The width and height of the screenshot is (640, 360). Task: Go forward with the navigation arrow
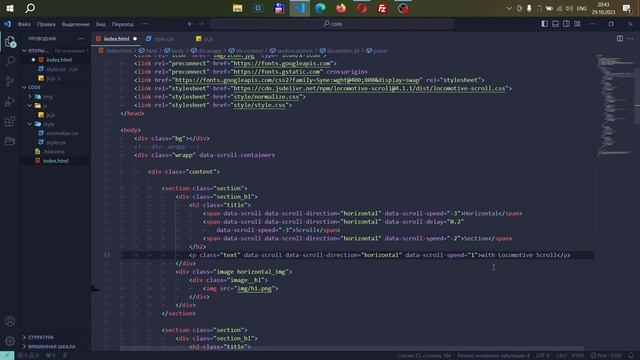click(202, 24)
